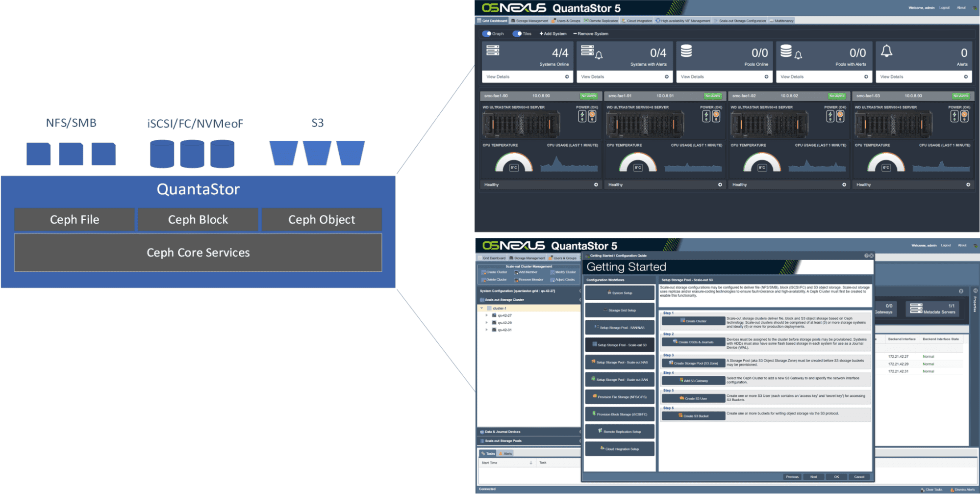Open View Details arrow for Systems with Alerts
This screenshot has width=980, height=494.
pyautogui.click(x=667, y=77)
